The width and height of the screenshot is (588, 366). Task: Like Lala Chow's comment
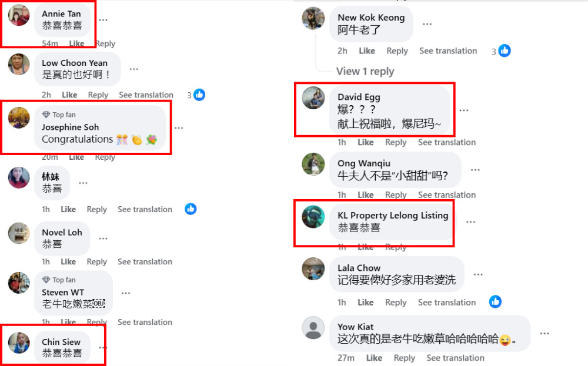click(x=366, y=303)
